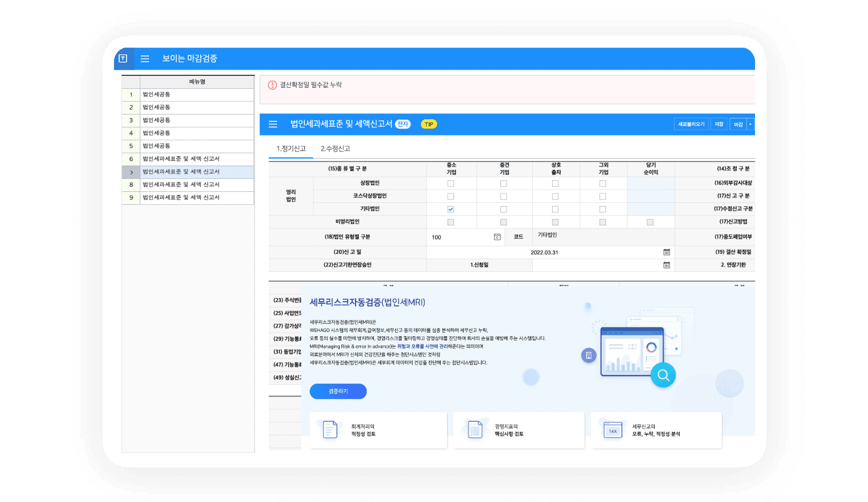
Task: Uncheck 기타법인 under 중소기업 column
Action: (x=451, y=209)
